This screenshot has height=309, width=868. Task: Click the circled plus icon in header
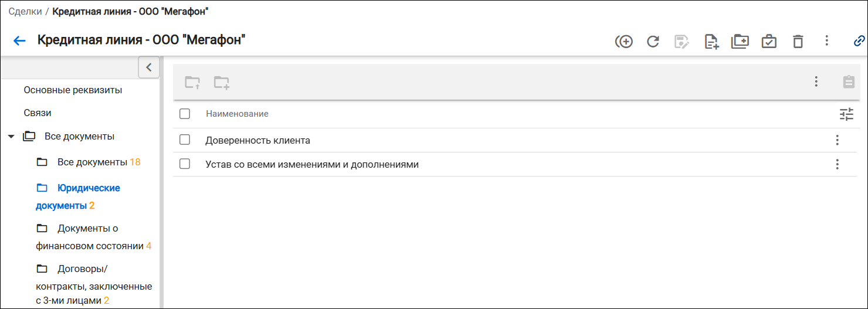pyautogui.click(x=624, y=41)
